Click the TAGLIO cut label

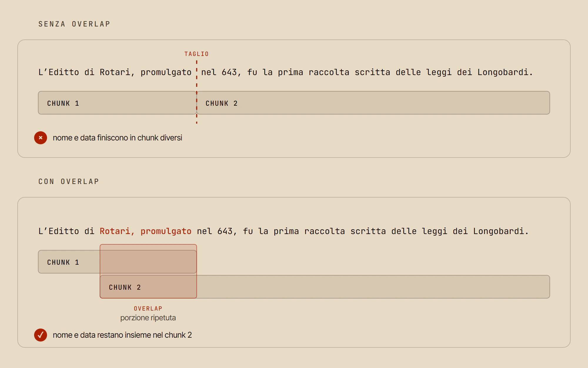click(196, 54)
